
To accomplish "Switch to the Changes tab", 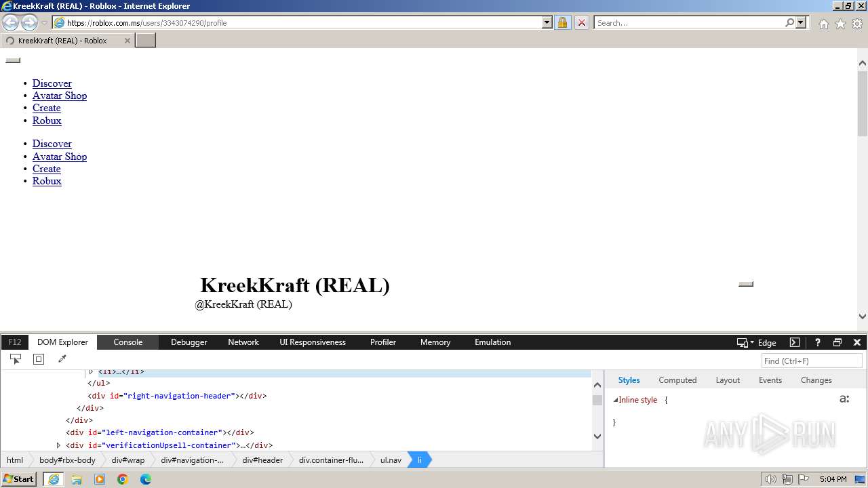I will point(816,380).
